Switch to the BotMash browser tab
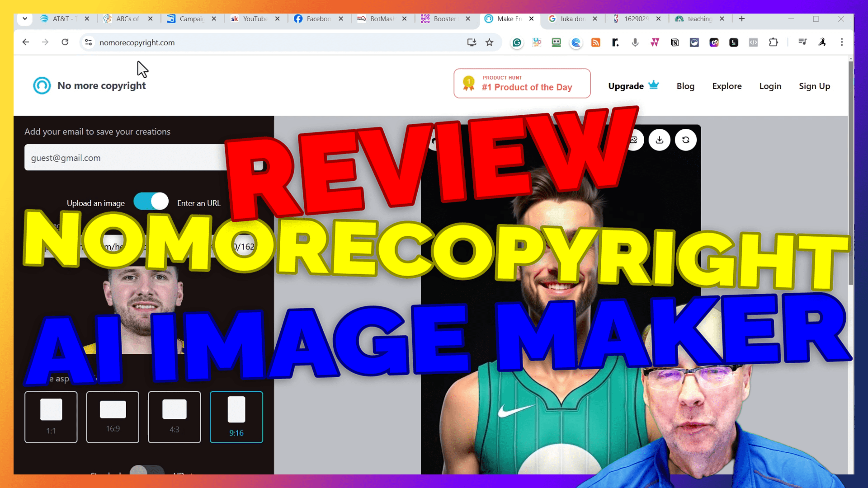 pyautogui.click(x=381, y=19)
